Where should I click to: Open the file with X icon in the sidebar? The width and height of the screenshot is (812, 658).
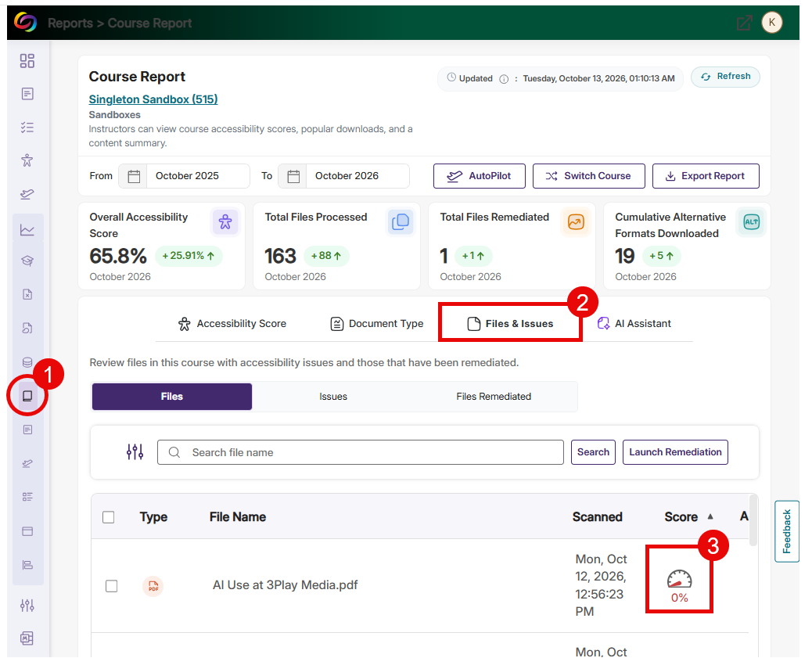27,294
